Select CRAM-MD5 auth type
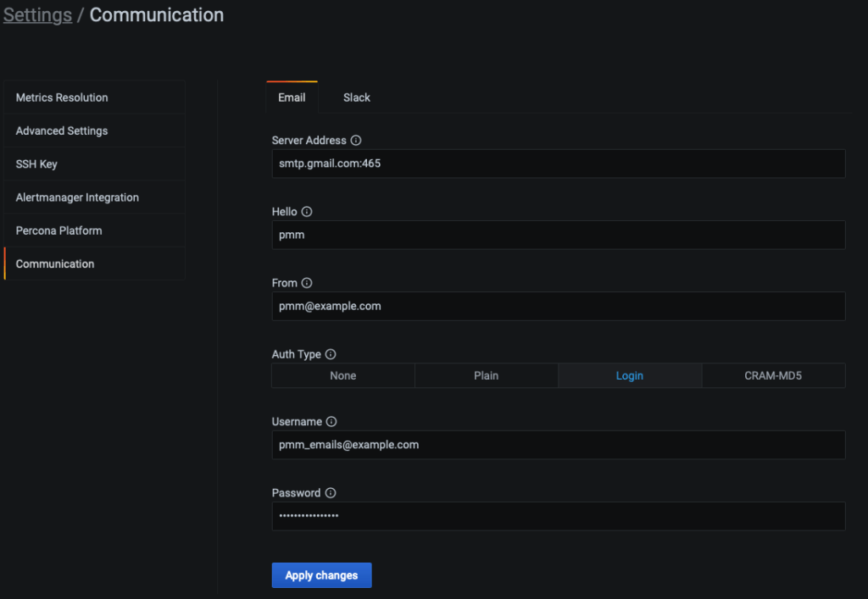The width and height of the screenshot is (868, 599). tap(773, 375)
